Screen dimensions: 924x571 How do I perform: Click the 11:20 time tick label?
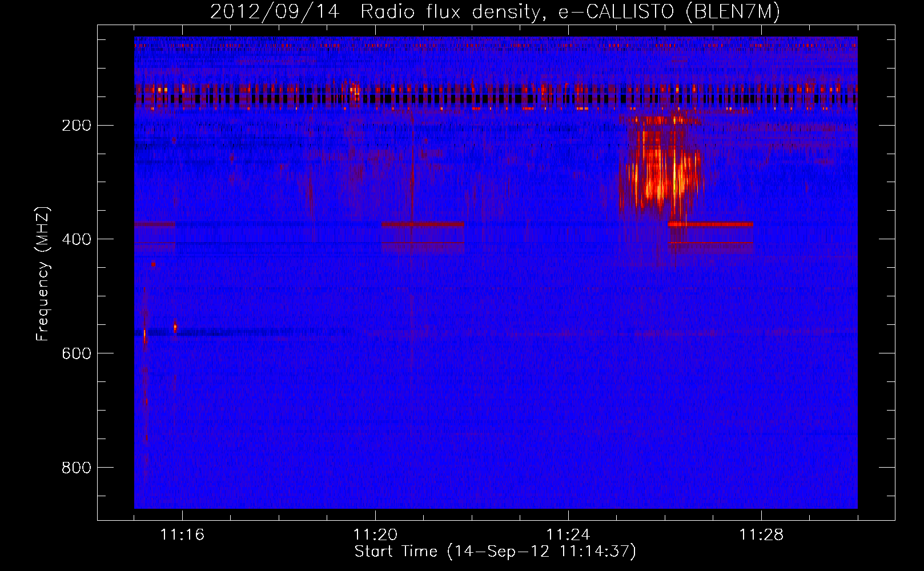coord(375,534)
